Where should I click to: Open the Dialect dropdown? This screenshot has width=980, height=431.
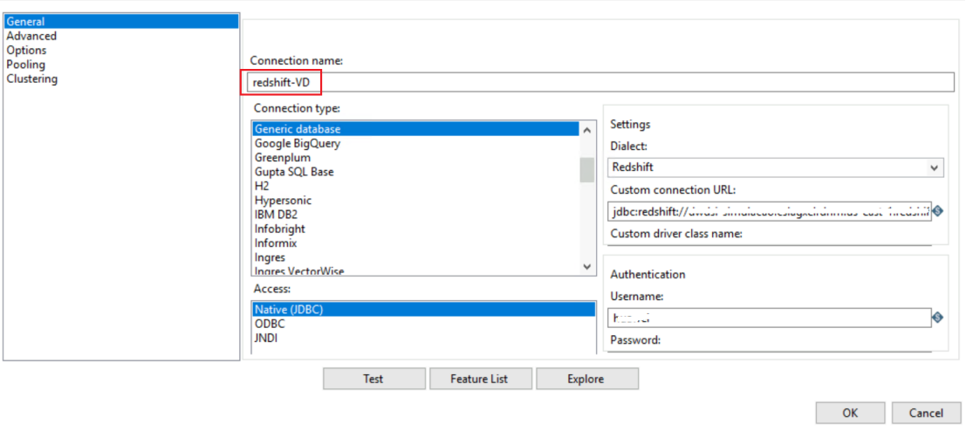point(776,168)
